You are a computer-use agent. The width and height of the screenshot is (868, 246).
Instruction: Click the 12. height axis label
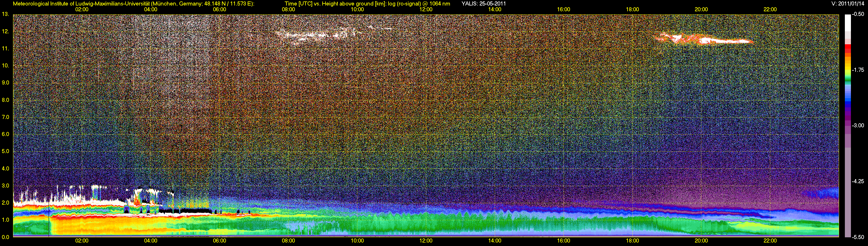coord(5,31)
